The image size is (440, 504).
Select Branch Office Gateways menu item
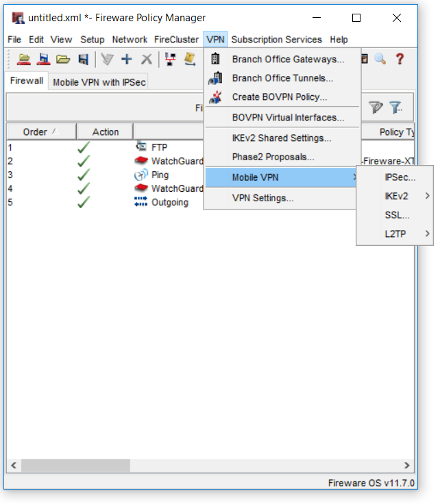pos(288,60)
